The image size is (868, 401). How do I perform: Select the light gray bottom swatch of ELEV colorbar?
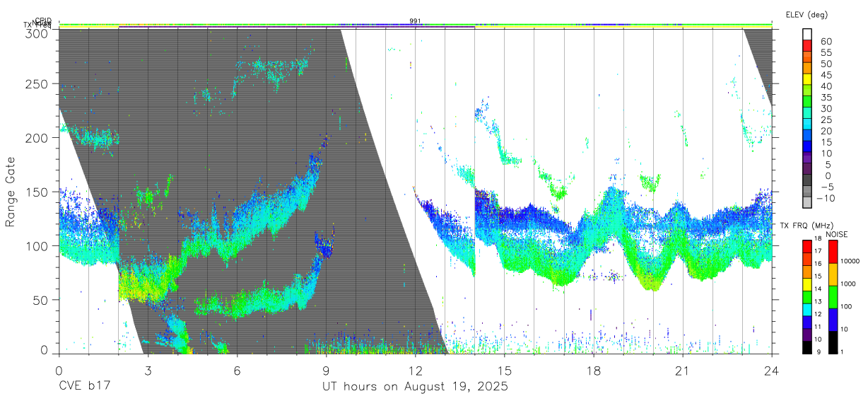pos(808,204)
